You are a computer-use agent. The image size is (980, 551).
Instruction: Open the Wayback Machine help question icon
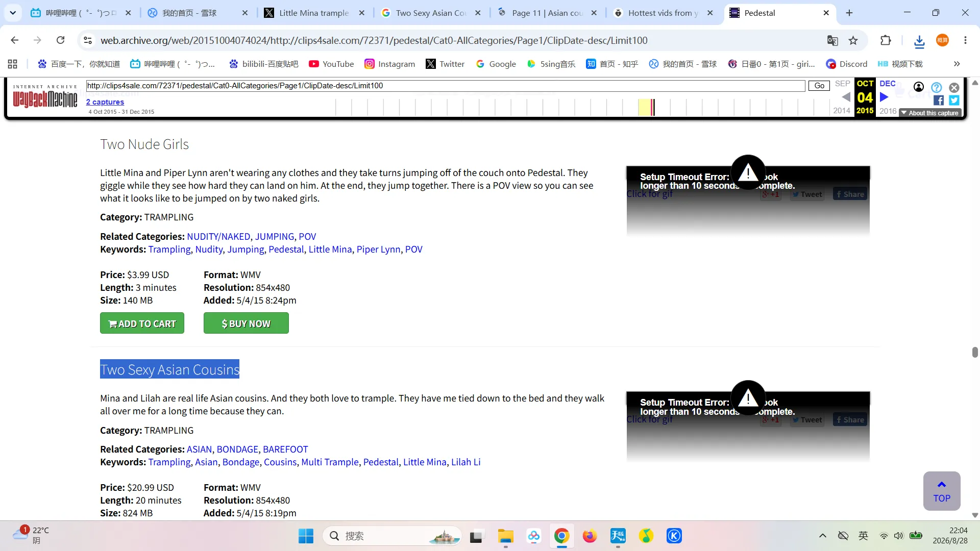(x=936, y=87)
